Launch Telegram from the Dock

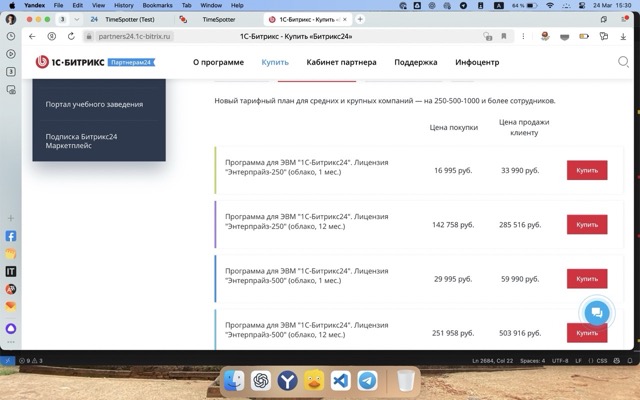[x=367, y=381]
